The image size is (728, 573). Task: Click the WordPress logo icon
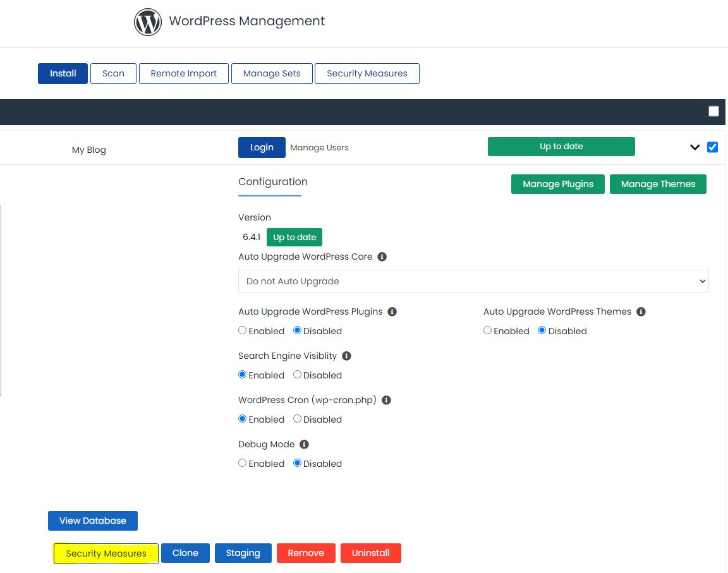pos(148,22)
